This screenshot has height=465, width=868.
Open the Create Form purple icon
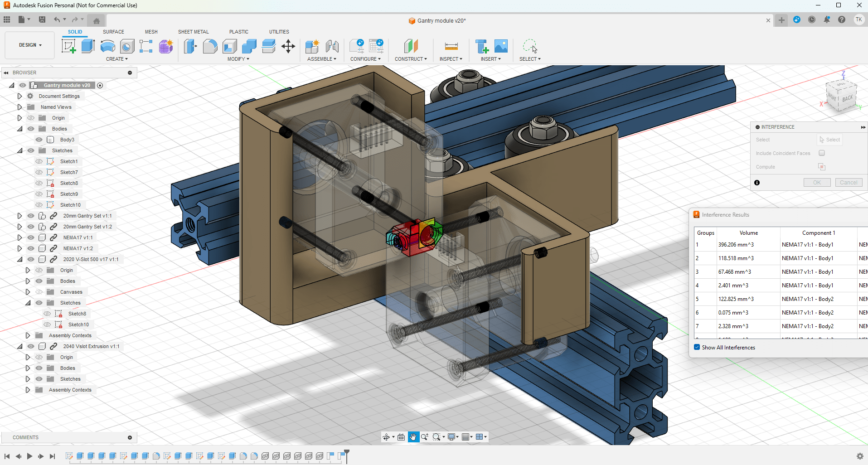(x=166, y=46)
